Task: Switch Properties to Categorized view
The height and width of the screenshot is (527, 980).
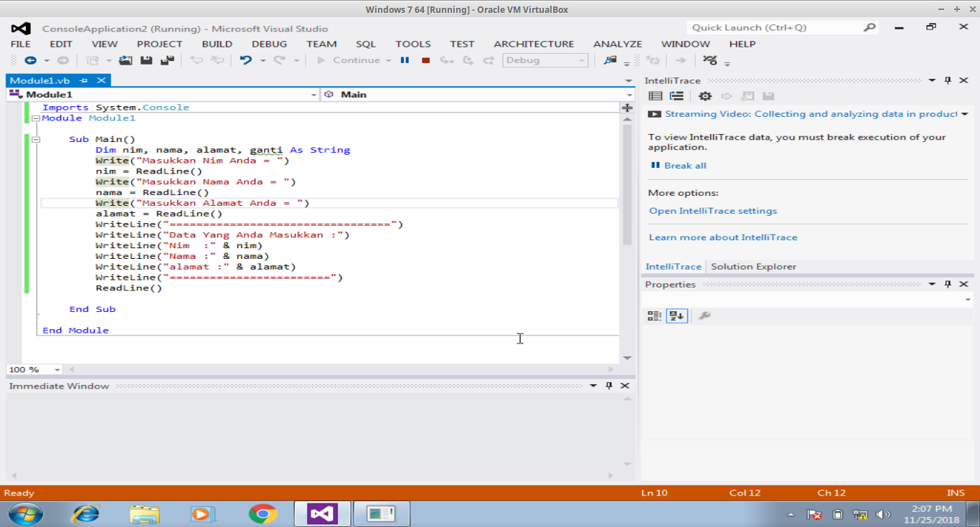Action: (654, 315)
